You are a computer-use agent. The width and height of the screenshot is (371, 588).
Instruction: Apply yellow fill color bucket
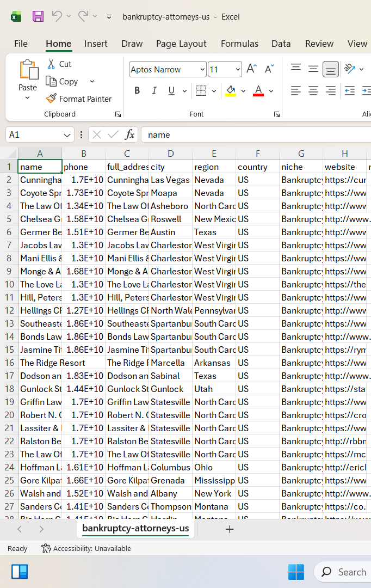click(x=231, y=90)
